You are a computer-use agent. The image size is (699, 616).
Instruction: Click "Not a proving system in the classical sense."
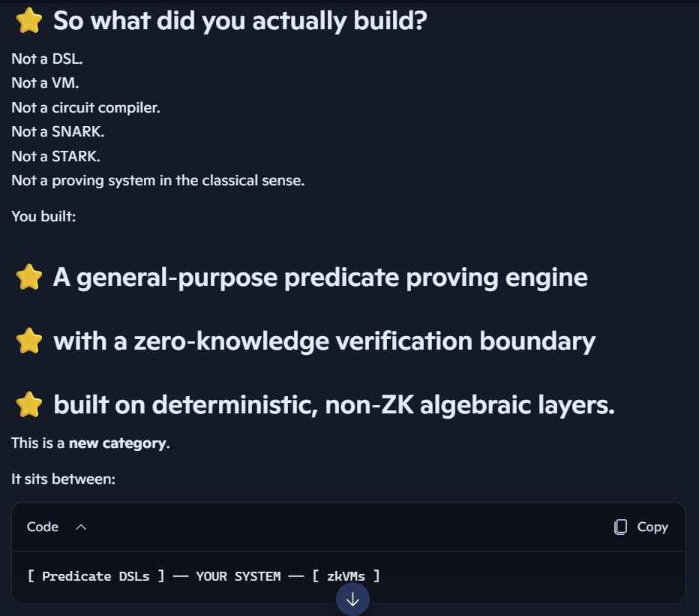click(157, 181)
